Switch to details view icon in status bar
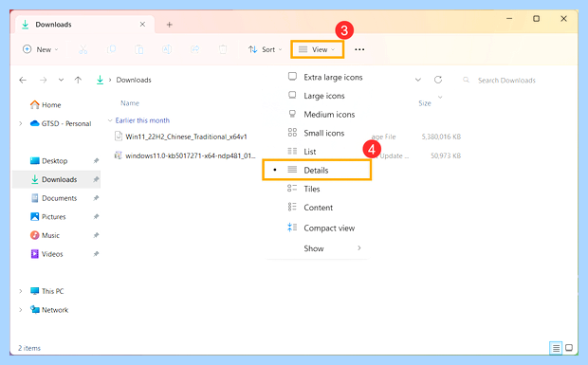Viewport: 588px width, 365px height. click(556, 348)
